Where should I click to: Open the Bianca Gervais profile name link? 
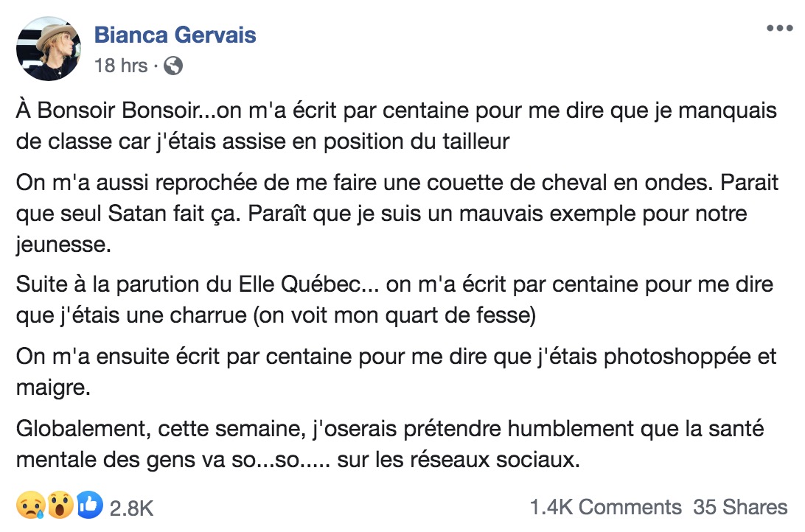click(175, 35)
